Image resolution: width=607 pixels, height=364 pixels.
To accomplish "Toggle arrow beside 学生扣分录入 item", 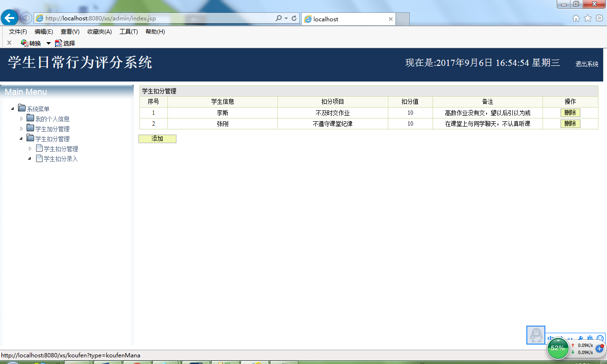I will point(30,158).
